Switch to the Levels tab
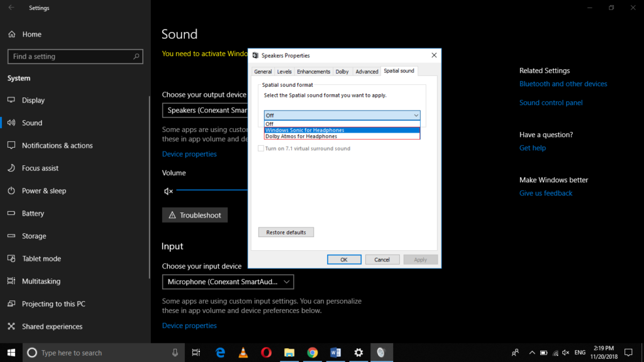 click(284, 72)
